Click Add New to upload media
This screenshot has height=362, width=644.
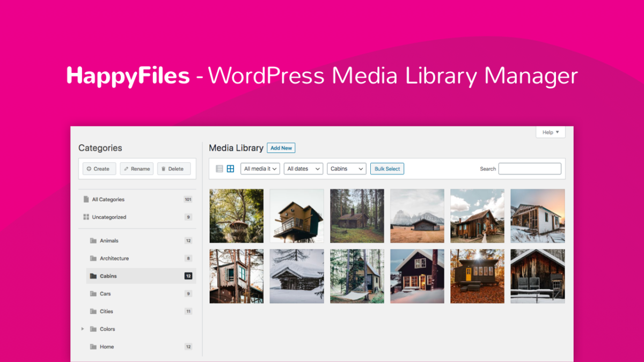pyautogui.click(x=281, y=148)
